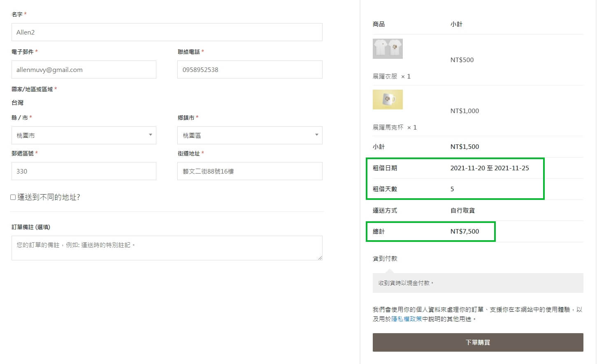Click the textarea resize handle of 訂單備註
This screenshot has height=364, width=604.
coord(320,257)
